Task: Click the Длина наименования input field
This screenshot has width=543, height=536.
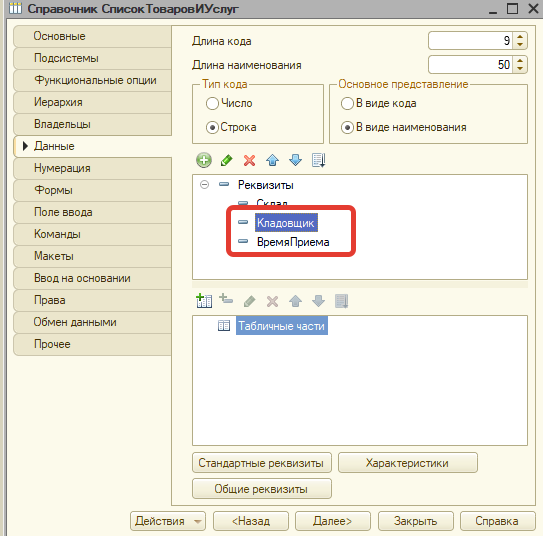Action: (x=471, y=65)
